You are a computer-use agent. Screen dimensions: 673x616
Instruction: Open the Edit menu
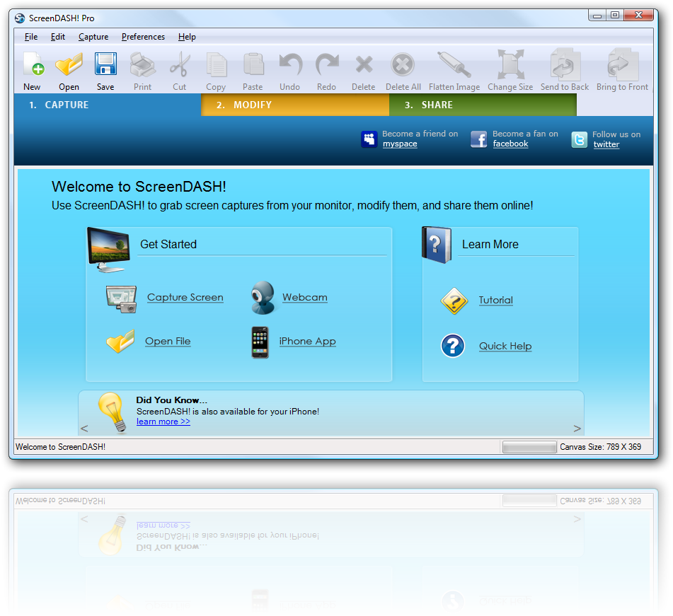point(58,37)
